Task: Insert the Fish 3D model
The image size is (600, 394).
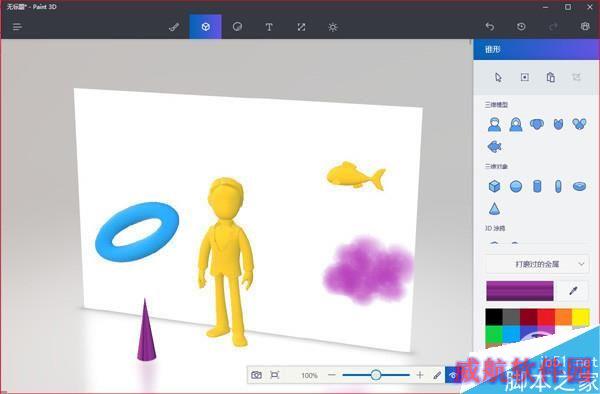Action: (x=494, y=147)
